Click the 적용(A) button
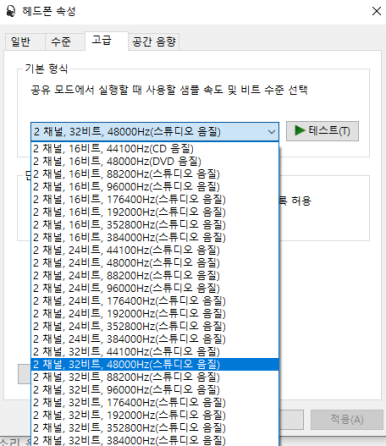386x446 pixels. coord(347,419)
